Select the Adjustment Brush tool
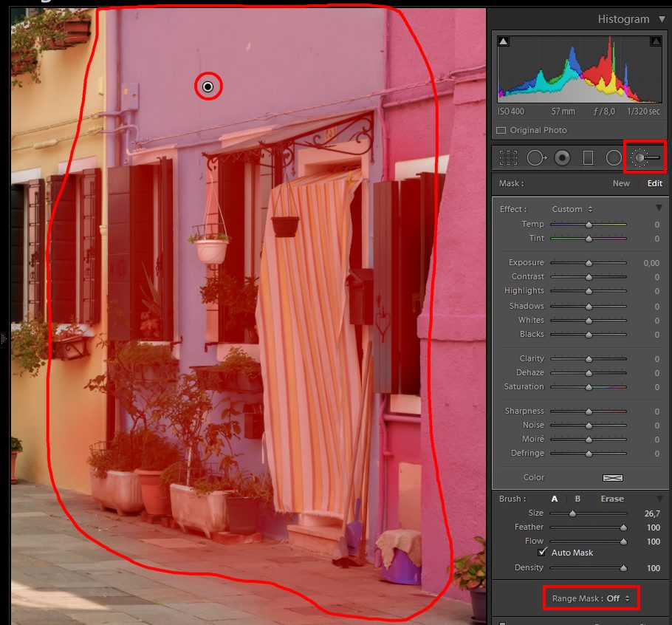 click(x=645, y=157)
